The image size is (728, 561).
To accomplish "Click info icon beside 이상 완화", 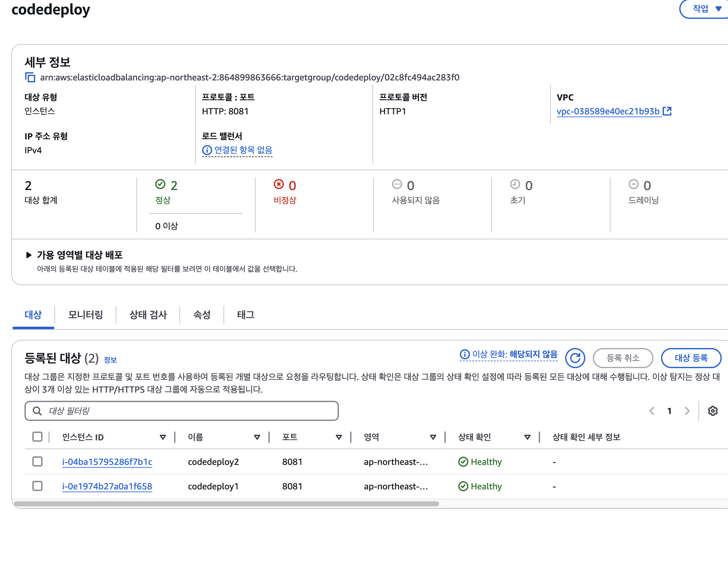I will pos(464,354).
